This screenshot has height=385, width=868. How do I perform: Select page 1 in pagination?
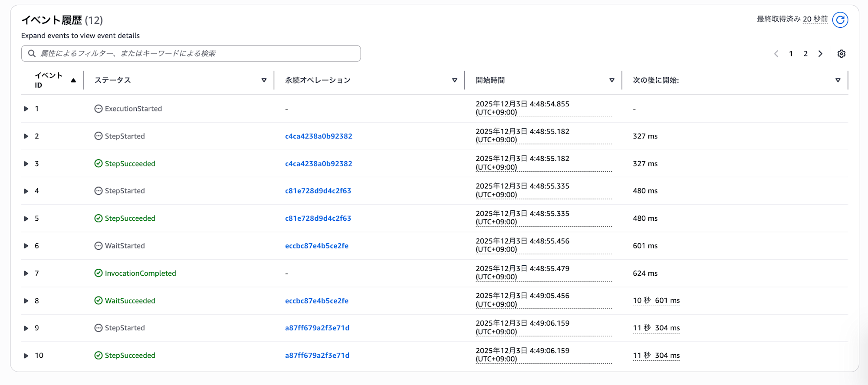[x=791, y=54]
